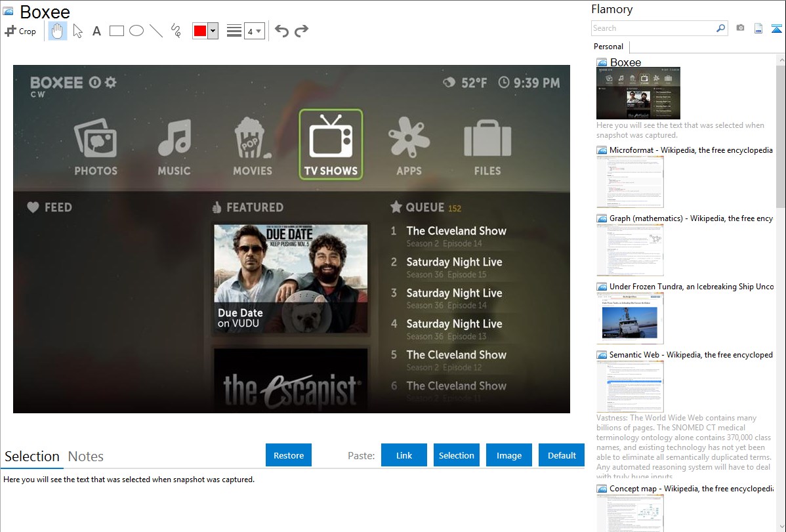Open the Notes tab
Screen dimensions: 786x532
[86, 457]
